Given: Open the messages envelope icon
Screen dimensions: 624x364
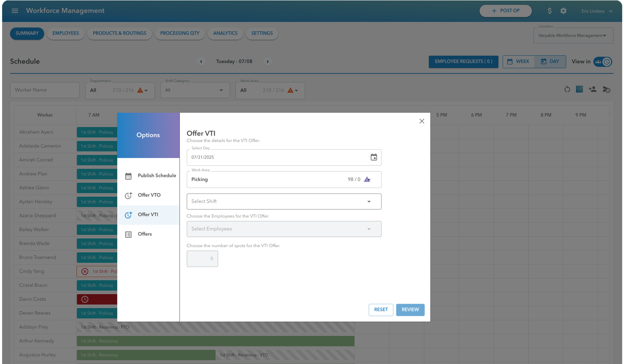Looking at the screenshot, I should pyautogui.click(x=579, y=89).
